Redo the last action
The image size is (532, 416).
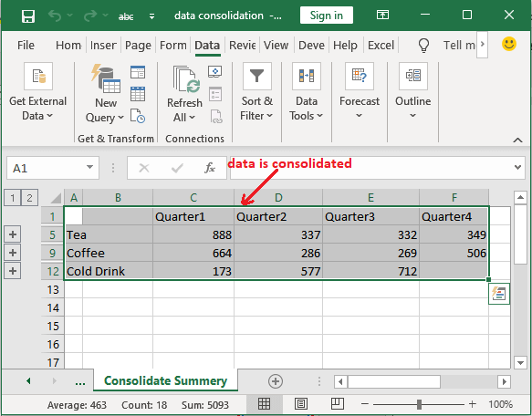click(90, 16)
